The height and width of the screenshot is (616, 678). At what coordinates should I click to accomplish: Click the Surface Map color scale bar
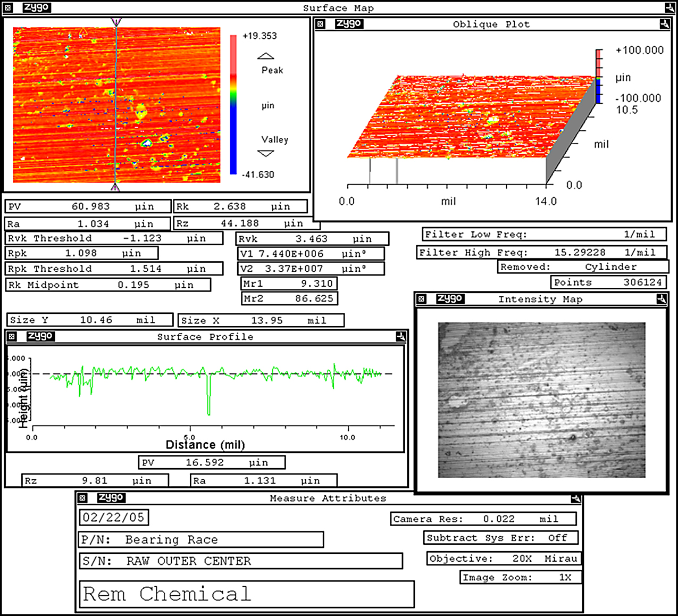(233, 105)
